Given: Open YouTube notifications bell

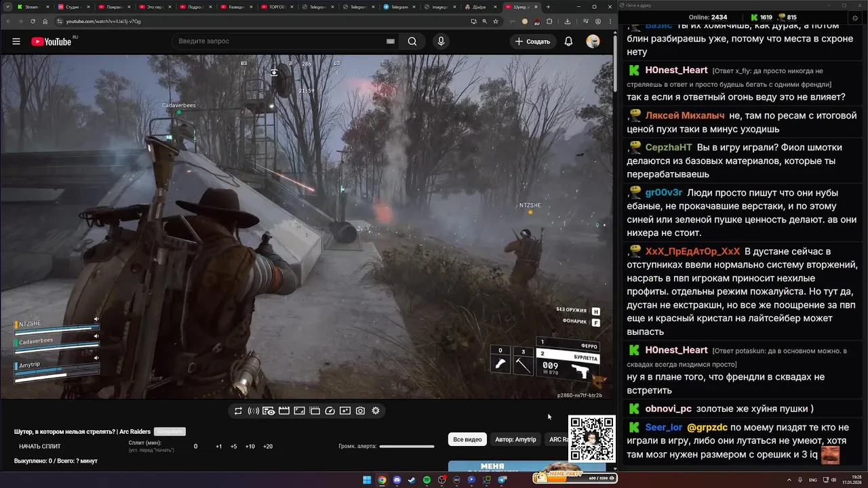Looking at the screenshot, I should tap(568, 41).
